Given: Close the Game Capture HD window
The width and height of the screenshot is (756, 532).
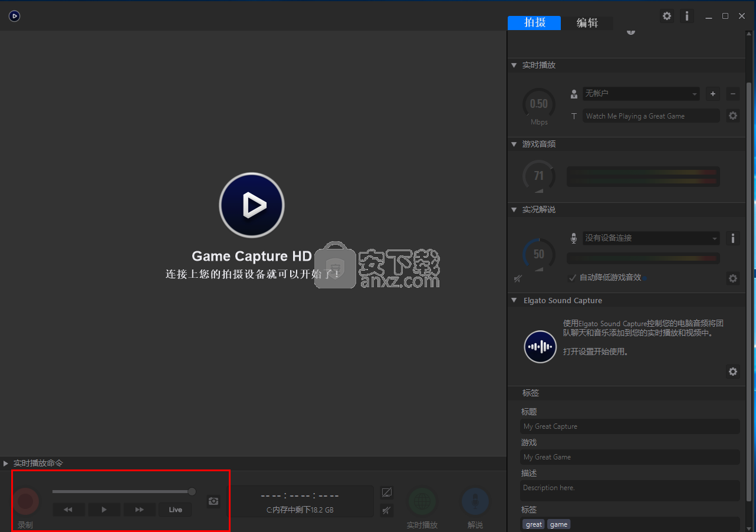Looking at the screenshot, I should pyautogui.click(x=742, y=16).
